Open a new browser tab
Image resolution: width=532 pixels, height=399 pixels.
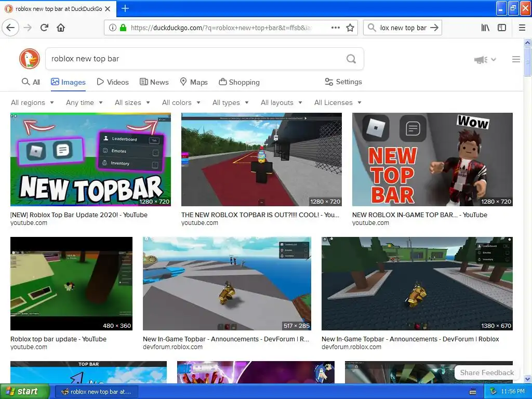125,8
